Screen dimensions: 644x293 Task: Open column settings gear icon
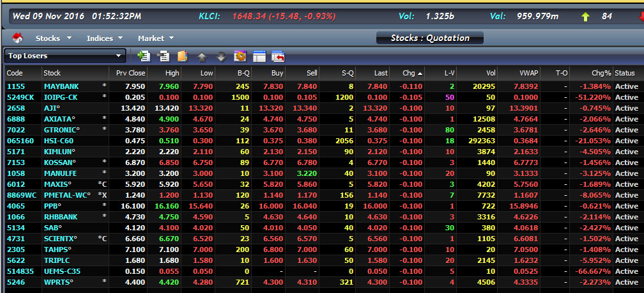coord(240,56)
